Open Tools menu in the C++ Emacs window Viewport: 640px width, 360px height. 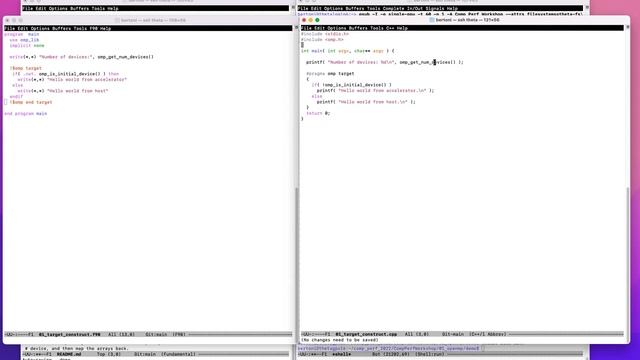point(377,28)
